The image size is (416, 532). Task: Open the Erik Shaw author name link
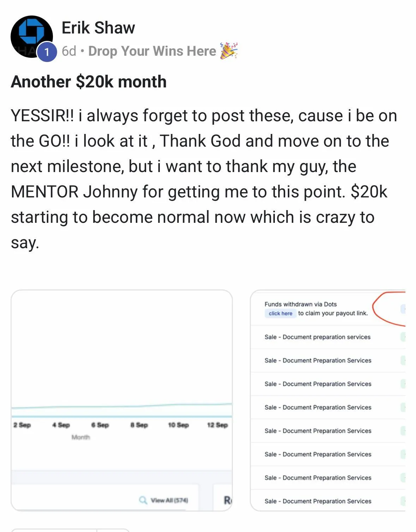point(98,28)
